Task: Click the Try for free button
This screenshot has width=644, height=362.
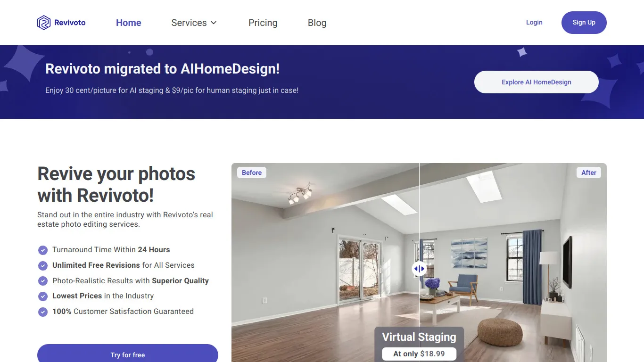Action: pyautogui.click(x=128, y=354)
